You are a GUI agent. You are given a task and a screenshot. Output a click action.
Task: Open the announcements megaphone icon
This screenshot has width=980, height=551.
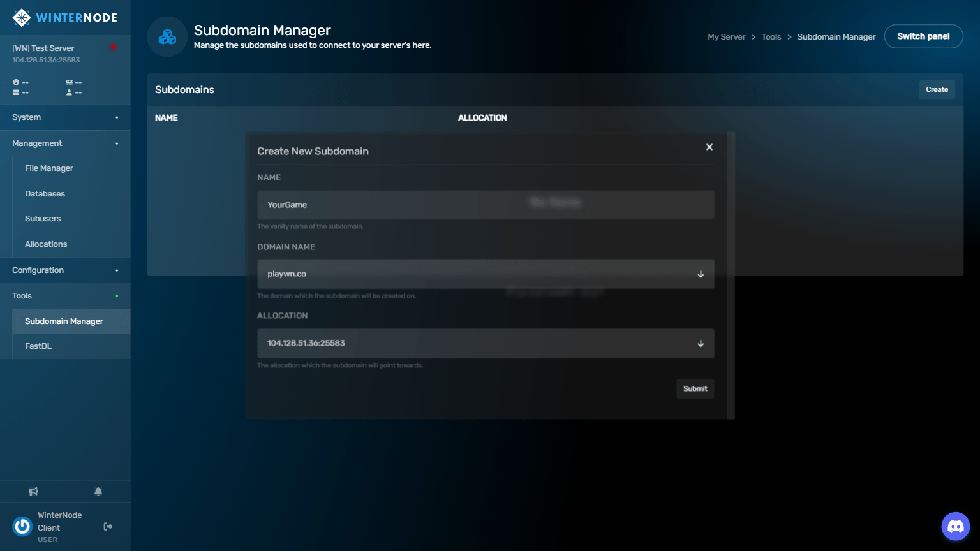[x=33, y=491]
